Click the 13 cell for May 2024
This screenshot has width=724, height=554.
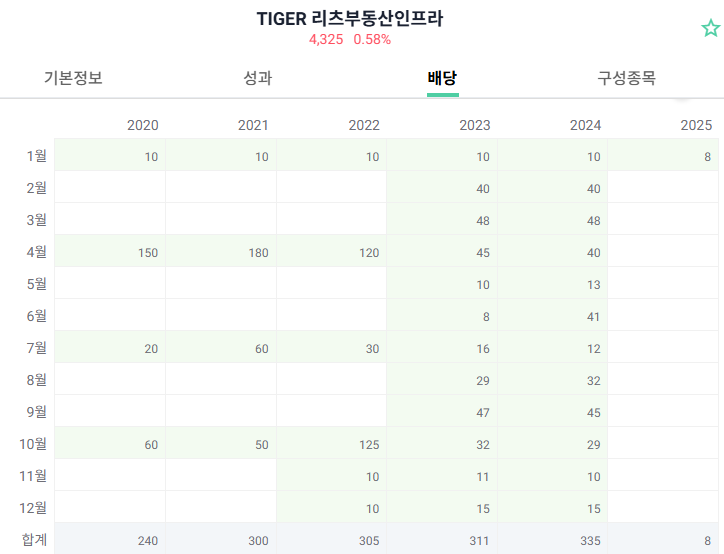click(x=553, y=283)
